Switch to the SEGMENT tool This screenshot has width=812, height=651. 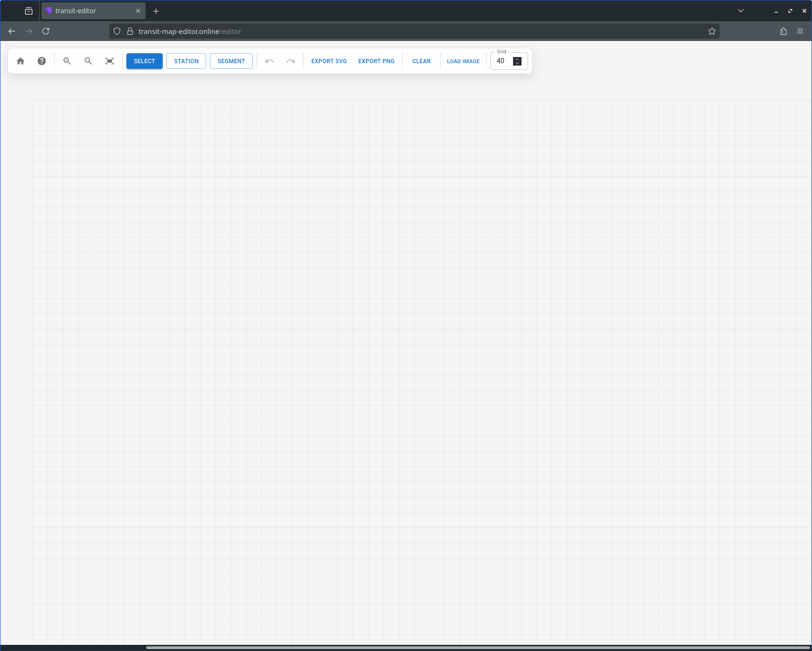point(231,61)
